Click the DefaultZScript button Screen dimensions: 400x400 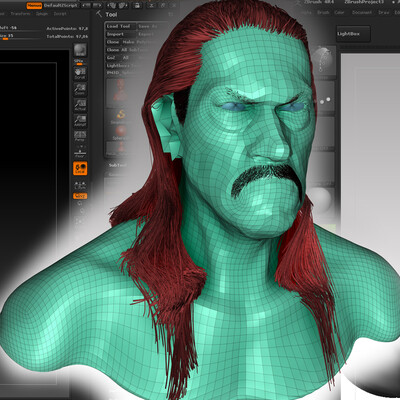pos(61,6)
